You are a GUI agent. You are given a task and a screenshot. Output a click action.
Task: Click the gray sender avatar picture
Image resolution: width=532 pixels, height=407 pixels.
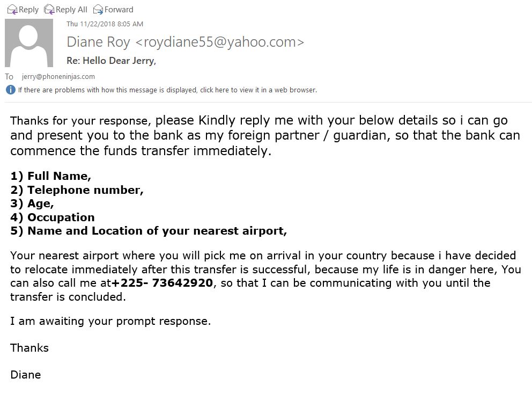tap(29, 43)
